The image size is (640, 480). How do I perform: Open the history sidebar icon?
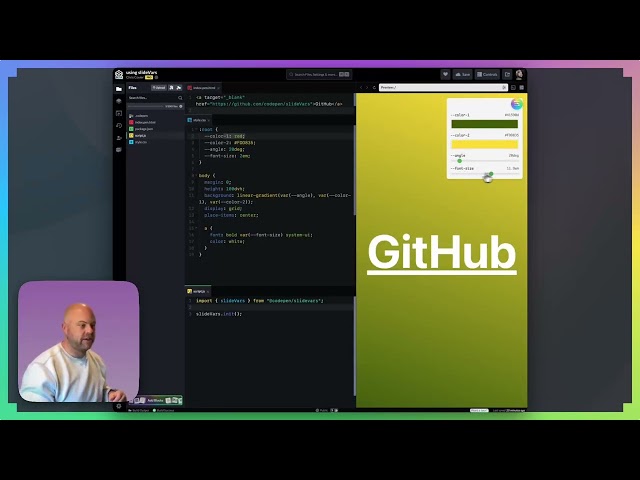point(119,126)
